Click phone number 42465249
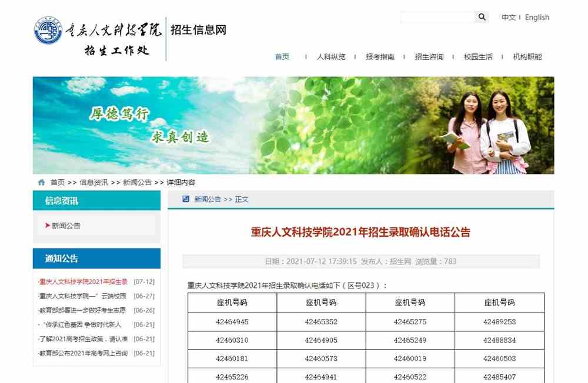 [410, 340]
